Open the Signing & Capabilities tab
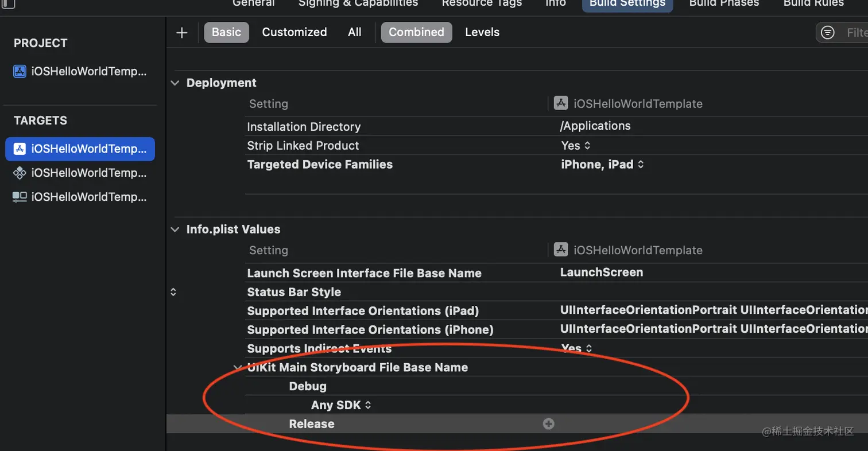Screen dimensions: 868x451 pos(357,3)
